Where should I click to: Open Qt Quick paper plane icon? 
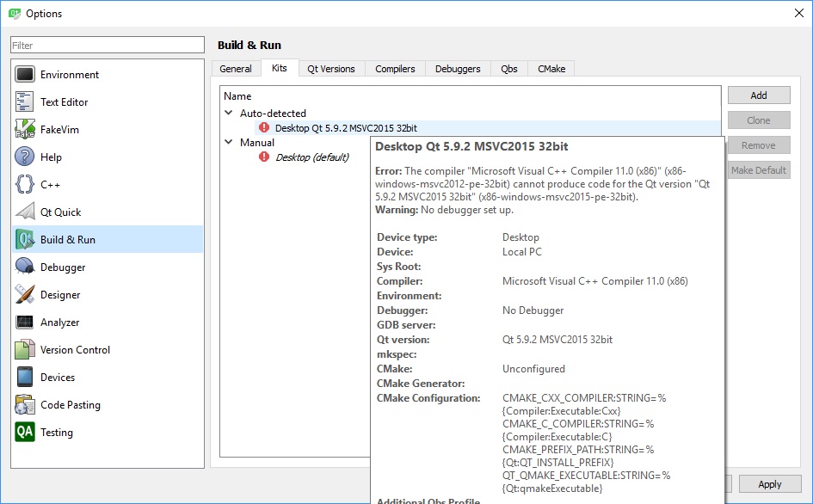pyautogui.click(x=24, y=212)
